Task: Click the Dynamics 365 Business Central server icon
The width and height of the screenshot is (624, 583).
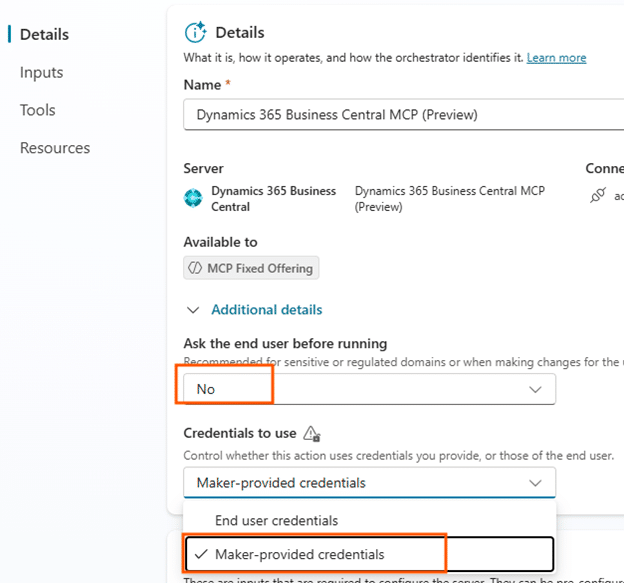Action: [193, 198]
